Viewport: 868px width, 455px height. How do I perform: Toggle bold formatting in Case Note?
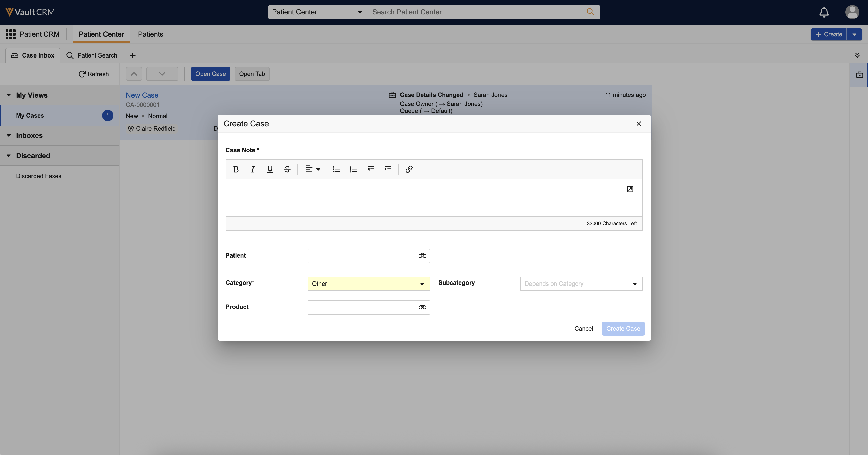coord(236,169)
